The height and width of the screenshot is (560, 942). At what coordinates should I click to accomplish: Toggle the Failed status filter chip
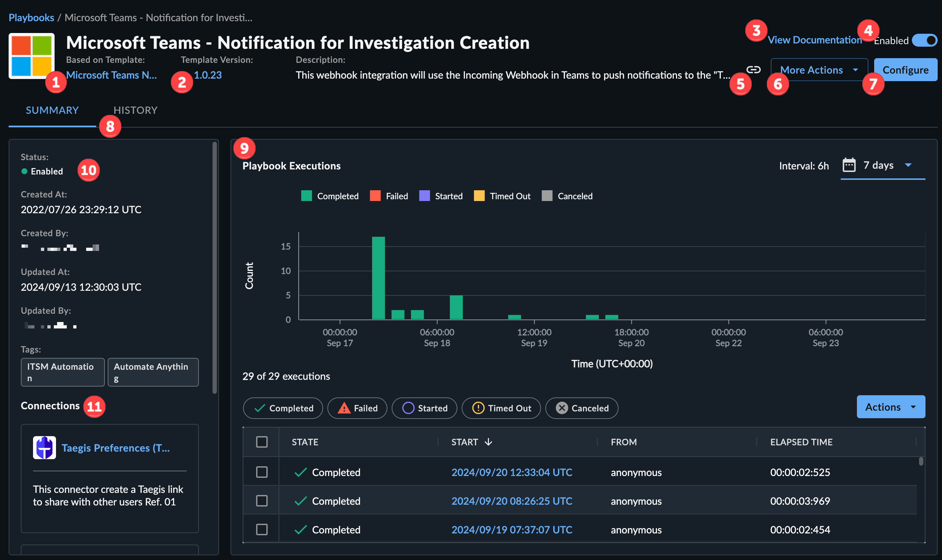click(x=357, y=408)
